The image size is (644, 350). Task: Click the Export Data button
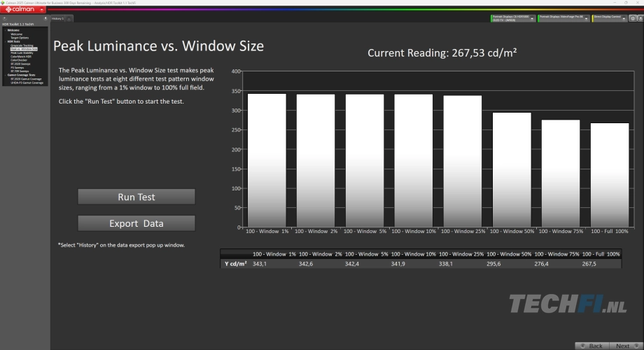click(136, 223)
